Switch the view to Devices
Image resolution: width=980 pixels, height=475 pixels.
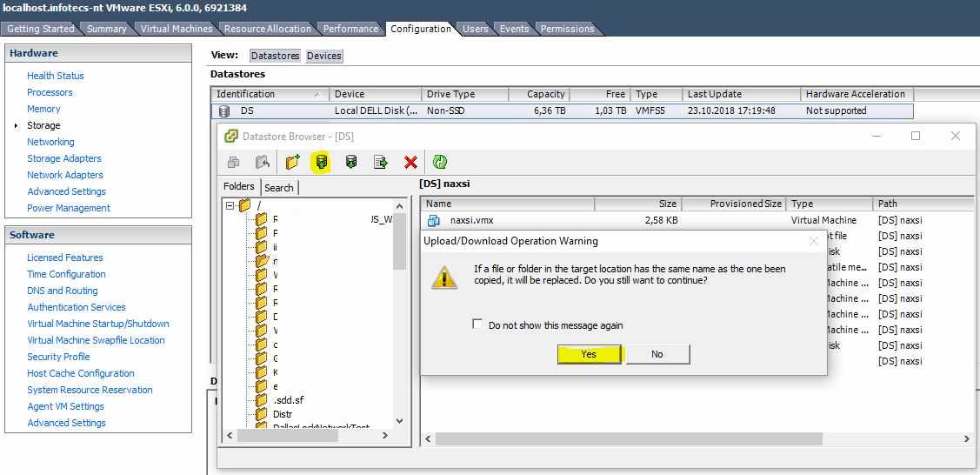pyautogui.click(x=323, y=56)
